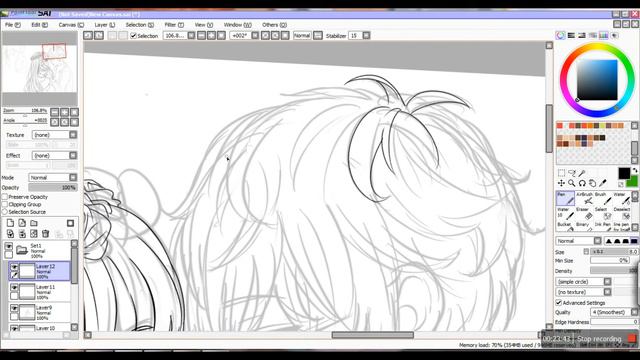Click the Undo arrow in toolbar
Image resolution: width=640 pixels, height=360 pixels.
click(x=88, y=36)
